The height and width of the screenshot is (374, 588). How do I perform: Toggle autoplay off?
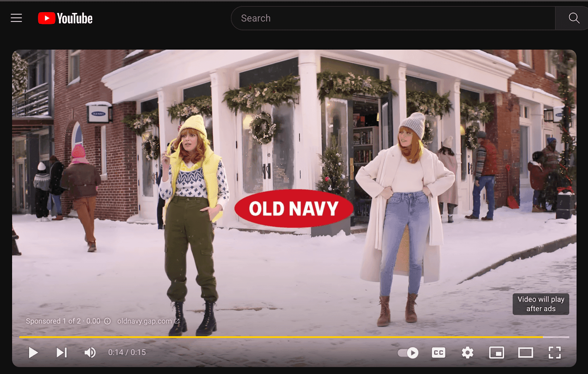point(408,352)
